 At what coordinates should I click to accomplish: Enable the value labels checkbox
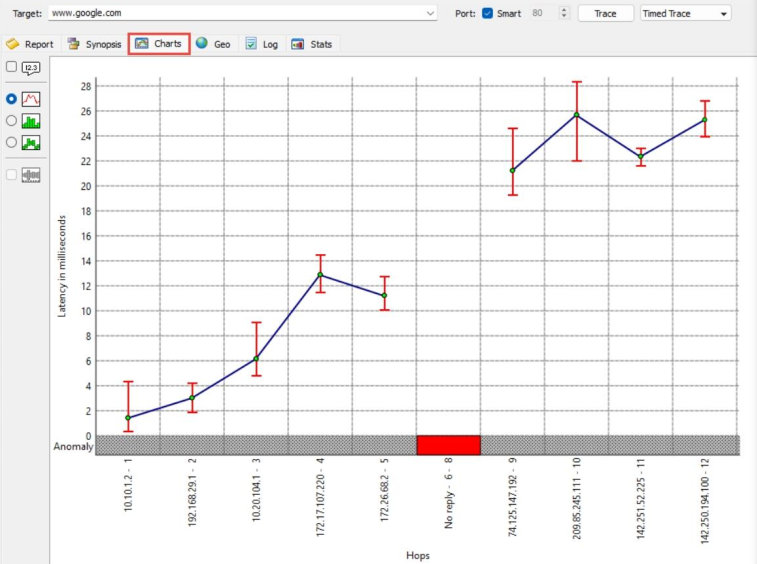point(11,67)
